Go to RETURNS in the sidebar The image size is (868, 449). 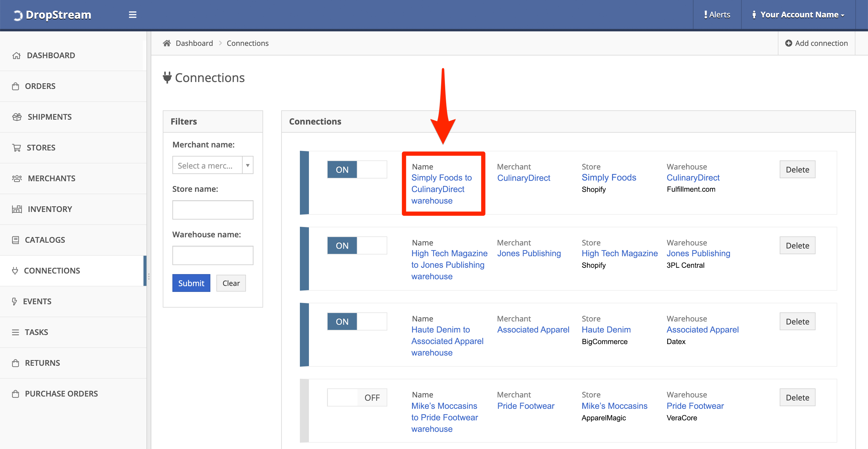(73, 363)
